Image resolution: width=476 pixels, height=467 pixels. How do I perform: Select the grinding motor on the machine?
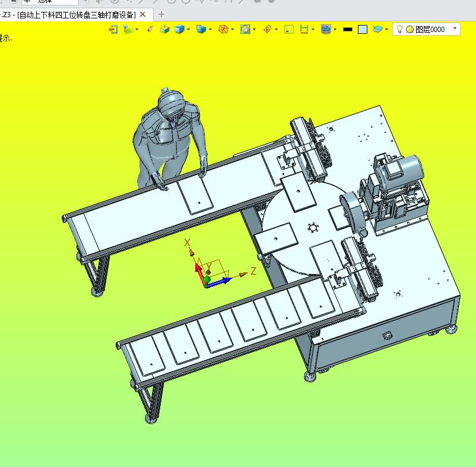coord(401,171)
